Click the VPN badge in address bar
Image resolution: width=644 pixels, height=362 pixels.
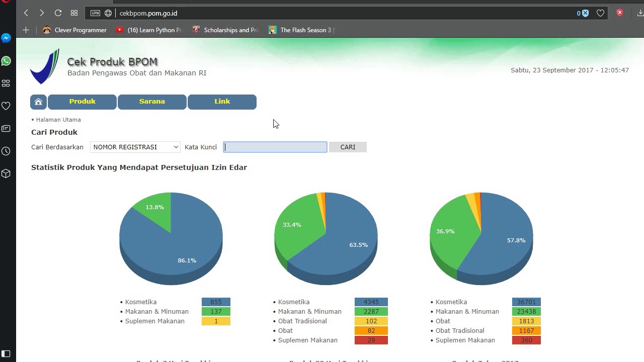pyautogui.click(x=95, y=13)
